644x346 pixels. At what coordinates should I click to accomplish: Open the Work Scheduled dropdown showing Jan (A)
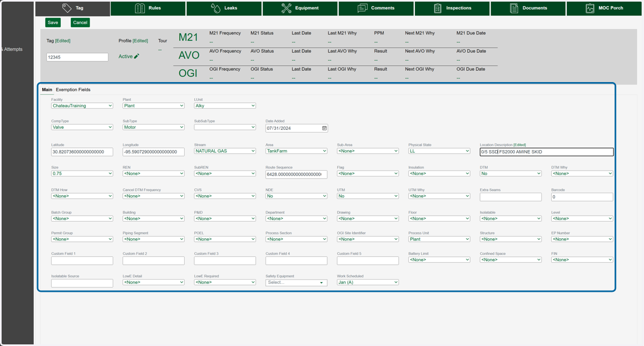click(368, 282)
